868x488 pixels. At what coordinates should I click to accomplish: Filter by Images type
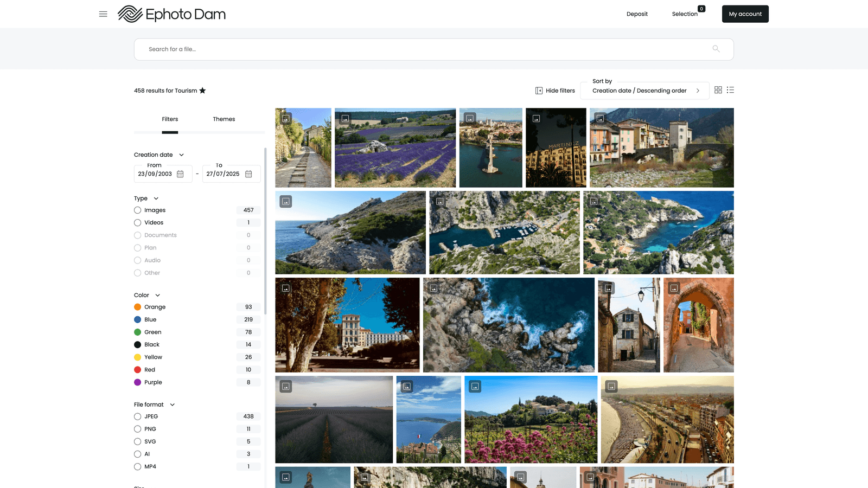click(137, 210)
